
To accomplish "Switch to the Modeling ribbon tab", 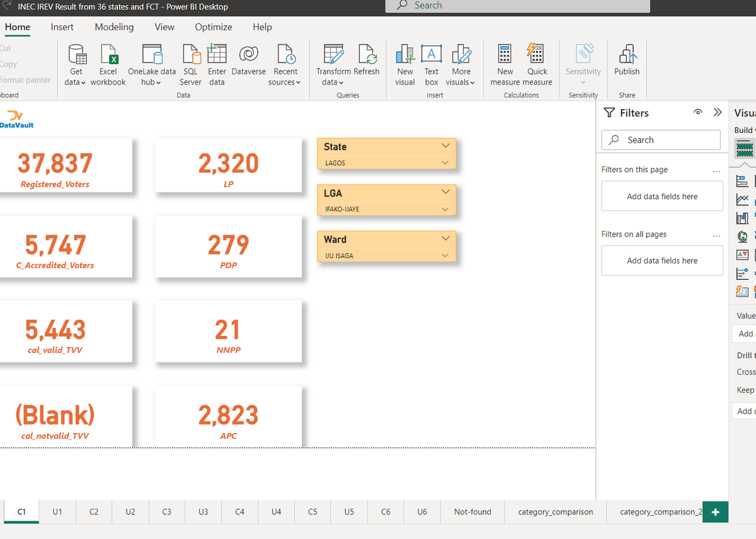I will [x=114, y=27].
